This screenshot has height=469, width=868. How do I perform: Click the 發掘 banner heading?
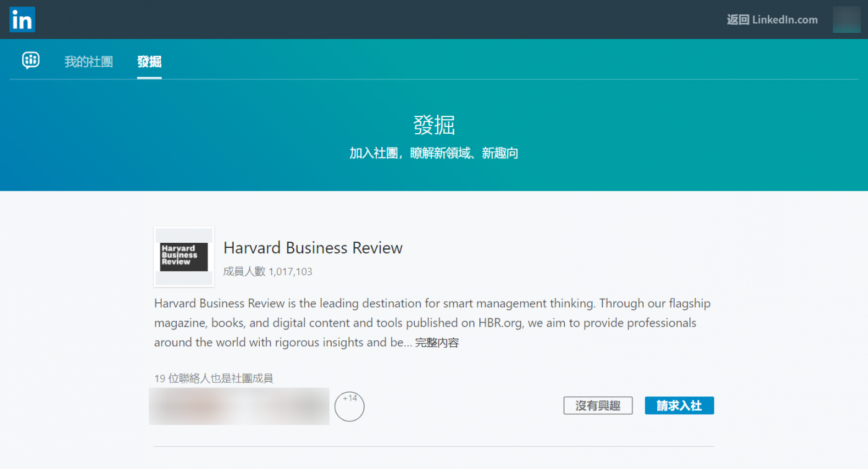pyautogui.click(x=434, y=125)
